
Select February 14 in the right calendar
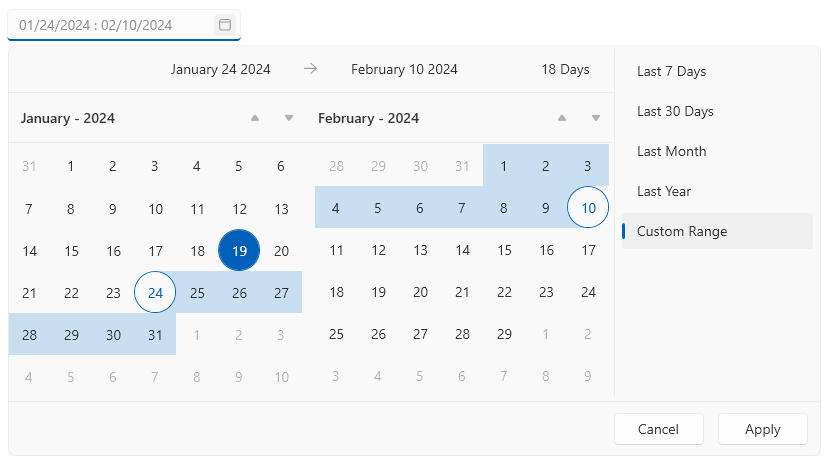(462, 250)
